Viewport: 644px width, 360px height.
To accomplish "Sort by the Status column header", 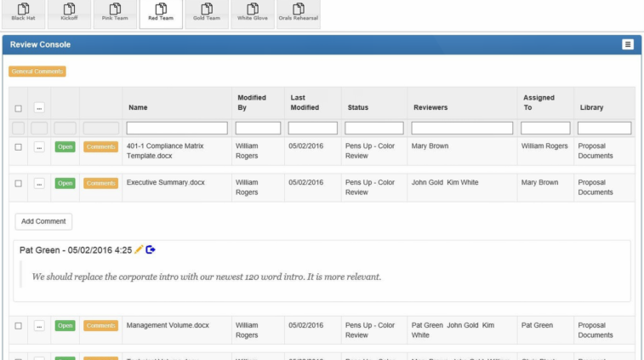I will tap(358, 107).
